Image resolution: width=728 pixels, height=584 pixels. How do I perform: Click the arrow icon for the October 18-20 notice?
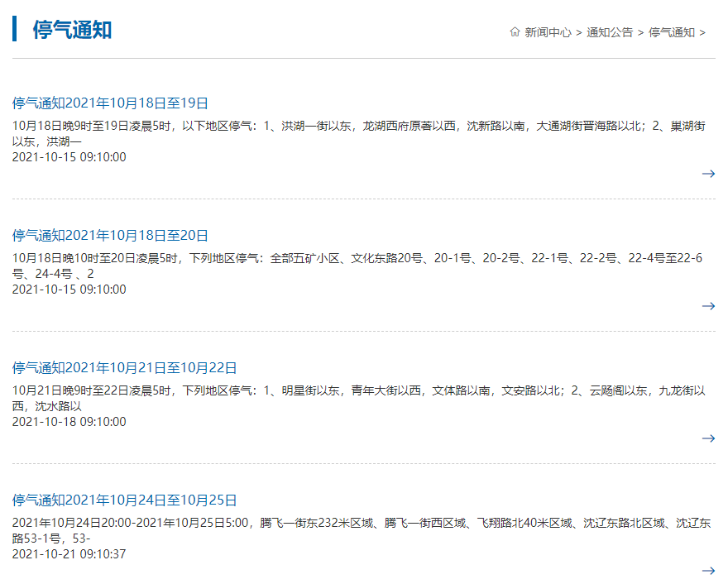[x=709, y=306]
